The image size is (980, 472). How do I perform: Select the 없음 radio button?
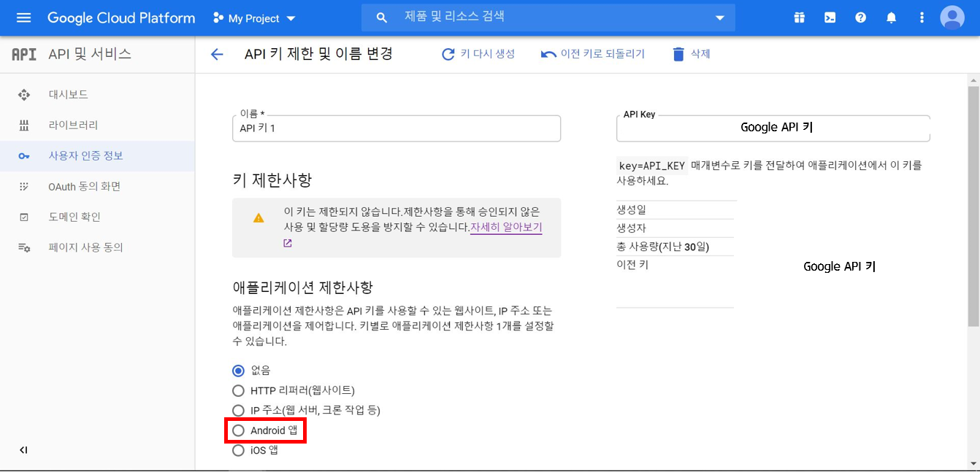(238, 371)
